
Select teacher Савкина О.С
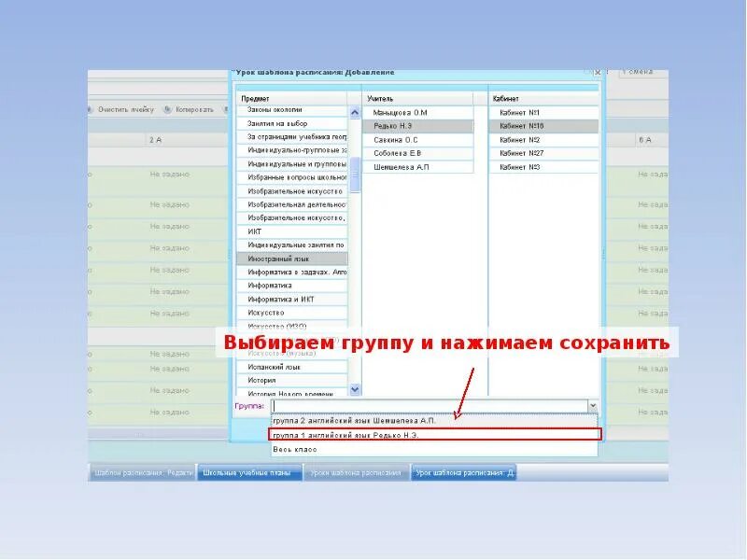click(x=417, y=140)
